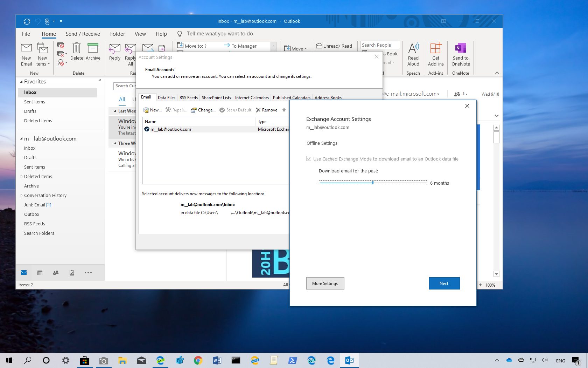Click the More Settings button
Screen dimensions: 588x368
coord(325,283)
